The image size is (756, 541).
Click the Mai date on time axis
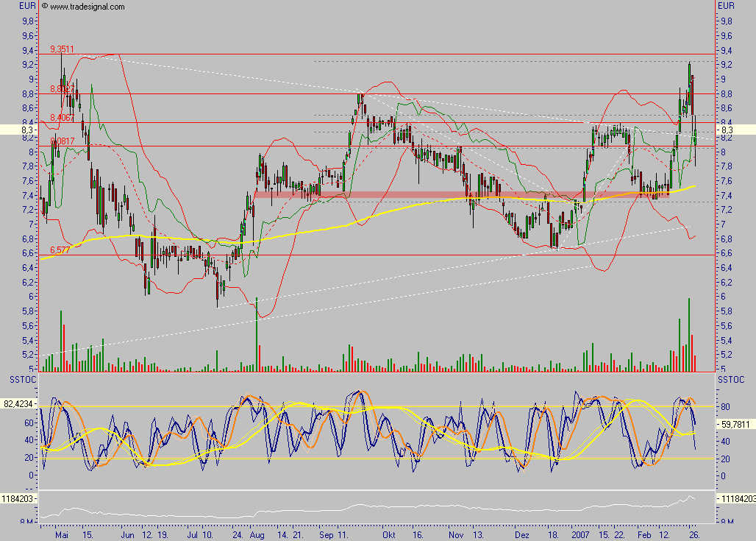click(x=64, y=534)
